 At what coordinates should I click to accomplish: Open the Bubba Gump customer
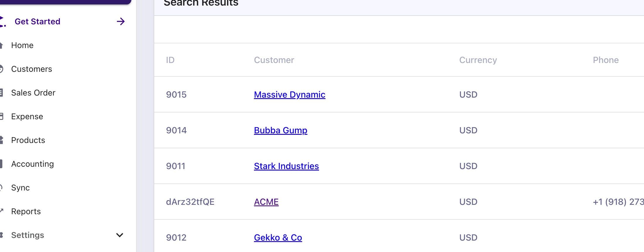pyautogui.click(x=280, y=130)
